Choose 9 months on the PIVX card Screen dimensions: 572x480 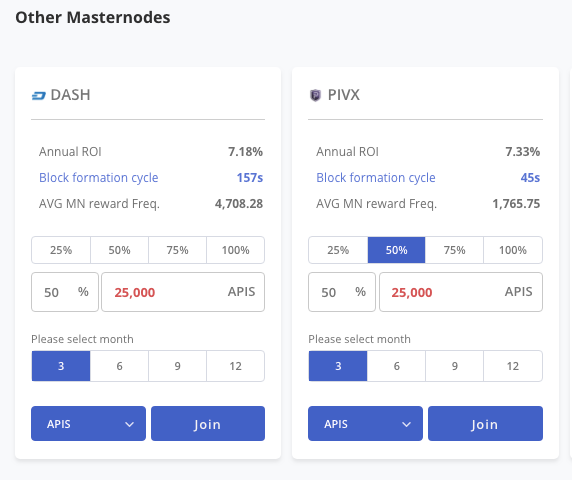click(455, 366)
